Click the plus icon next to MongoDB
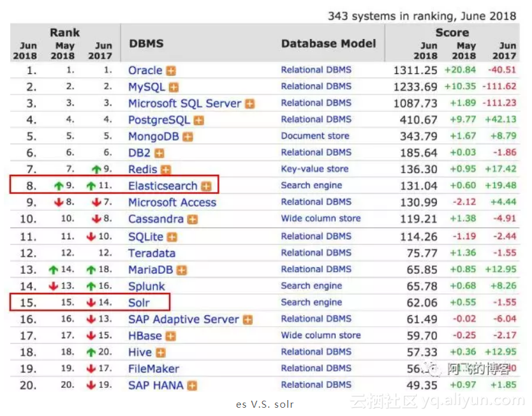 coord(188,137)
